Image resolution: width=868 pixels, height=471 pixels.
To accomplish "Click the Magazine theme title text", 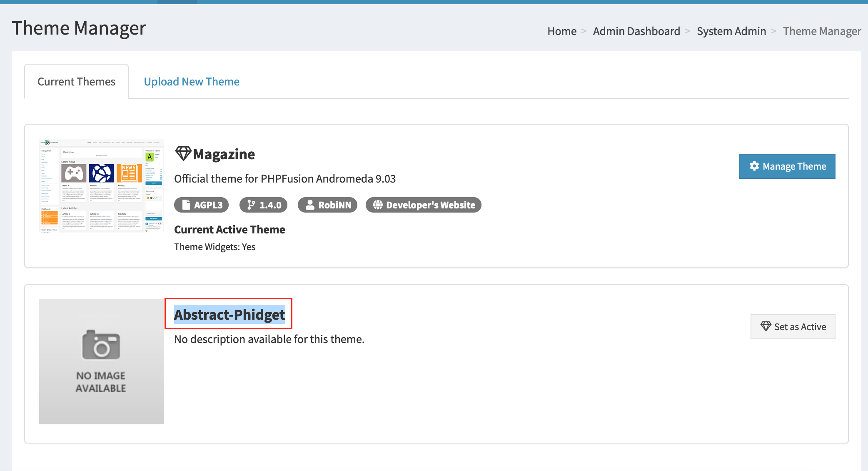I will (224, 154).
